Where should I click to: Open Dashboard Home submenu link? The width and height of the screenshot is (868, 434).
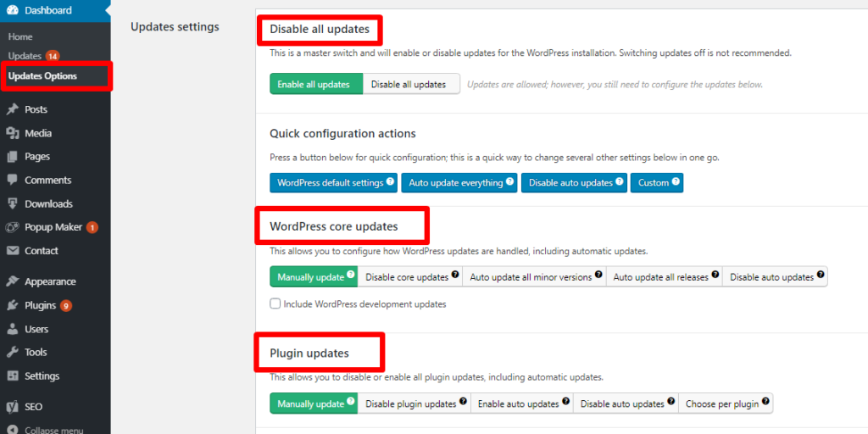point(20,36)
